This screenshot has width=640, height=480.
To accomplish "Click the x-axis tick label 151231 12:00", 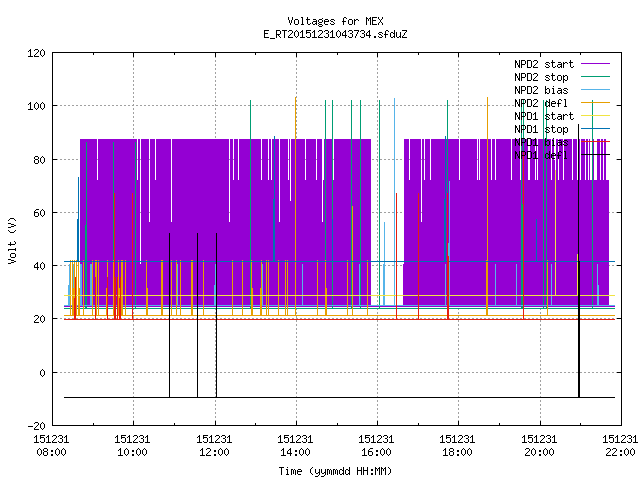I will coord(214,446).
